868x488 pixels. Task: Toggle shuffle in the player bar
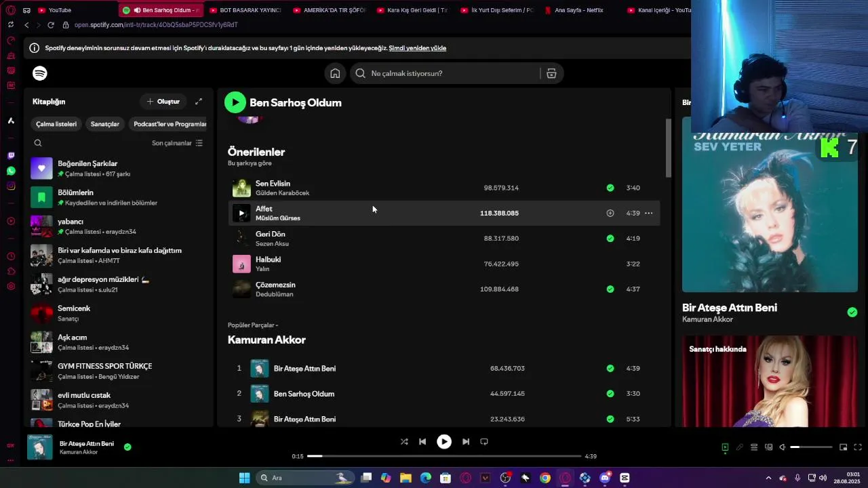[404, 441]
